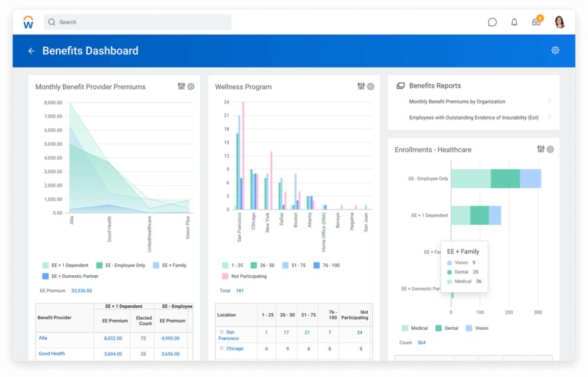Viewport: 588px width, 377px height.
Task: Open filter sliders on Monthly Benefit Provider Premiums
Action: [x=181, y=86]
